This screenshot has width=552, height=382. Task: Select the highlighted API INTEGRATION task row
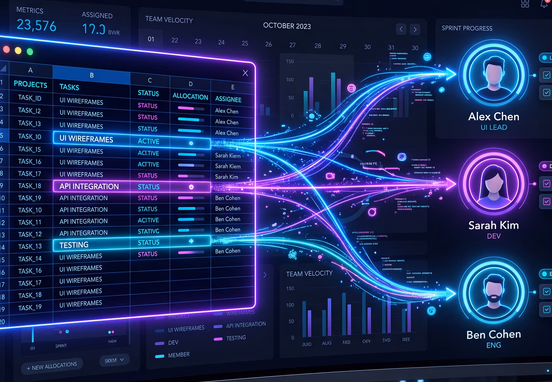click(132, 186)
